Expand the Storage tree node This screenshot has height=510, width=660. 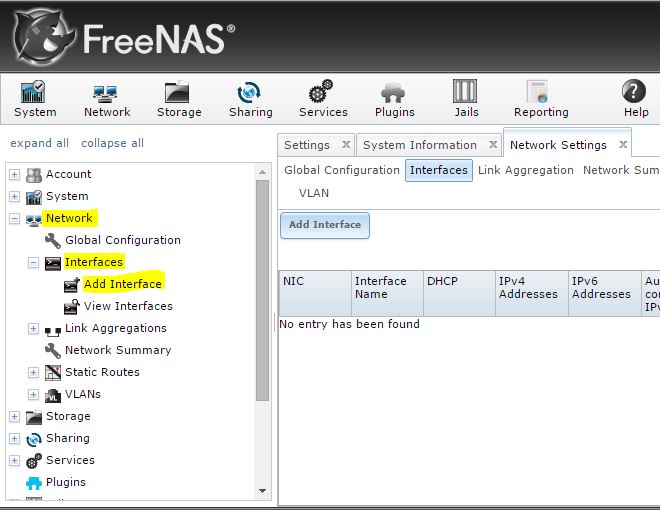click(14, 416)
